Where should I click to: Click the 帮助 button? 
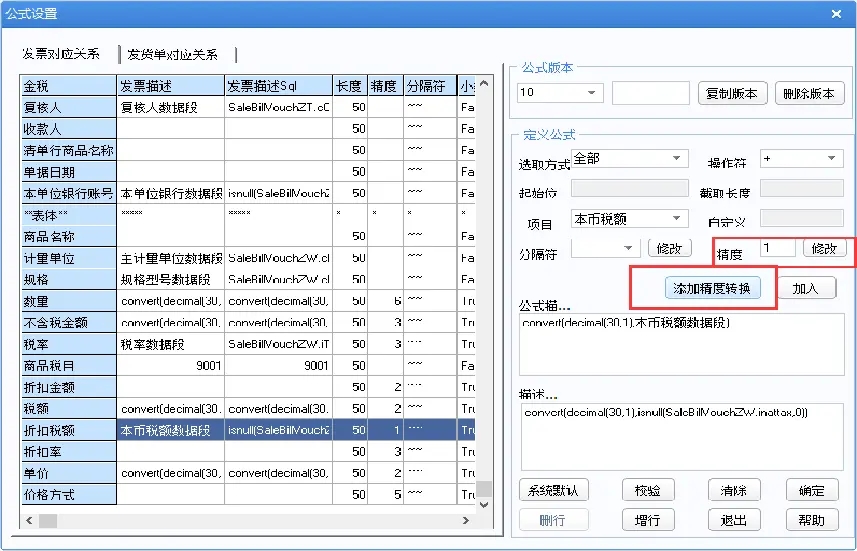coord(812,520)
